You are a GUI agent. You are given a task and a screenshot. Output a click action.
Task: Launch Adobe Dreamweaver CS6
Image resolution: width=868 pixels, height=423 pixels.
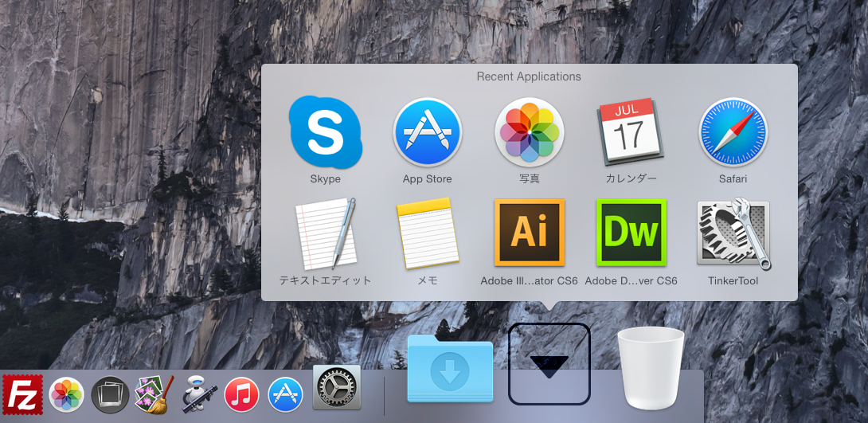point(631,233)
